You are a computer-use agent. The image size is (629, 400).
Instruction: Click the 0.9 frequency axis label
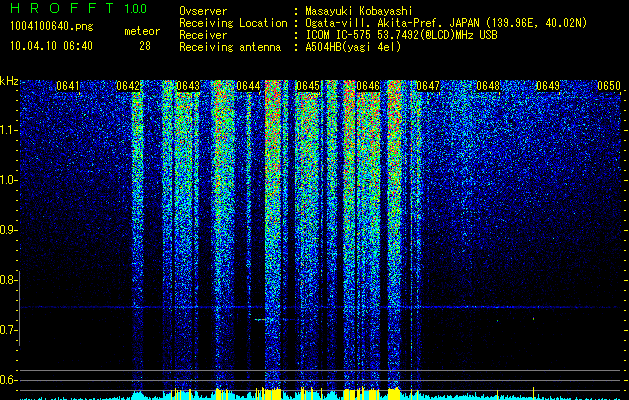click(x=8, y=230)
